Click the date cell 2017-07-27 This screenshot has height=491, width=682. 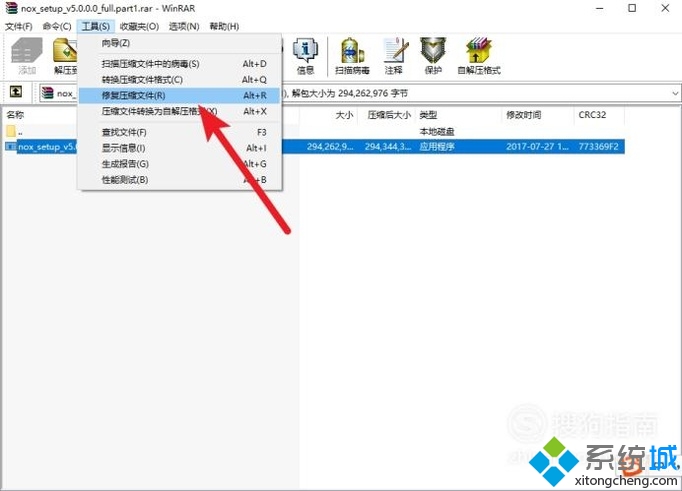coord(538,147)
